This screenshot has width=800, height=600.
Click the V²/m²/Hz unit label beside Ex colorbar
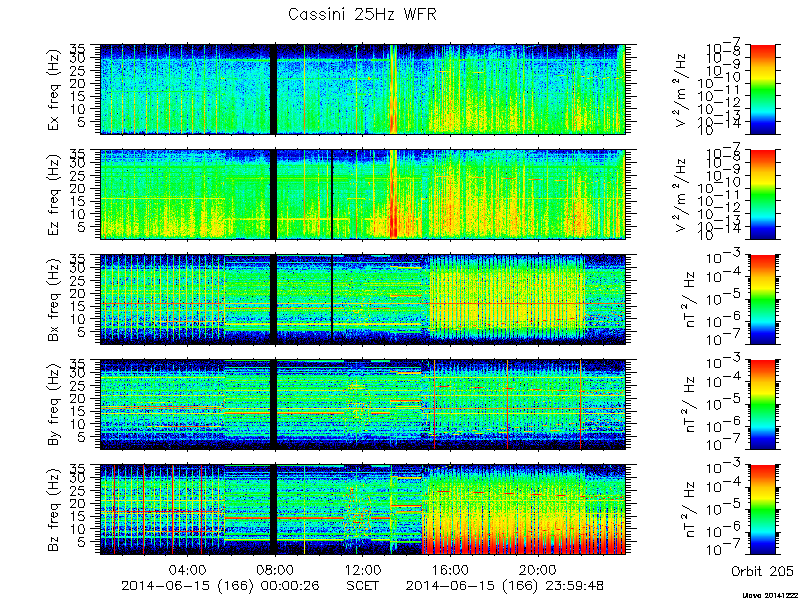click(x=682, y=89)
